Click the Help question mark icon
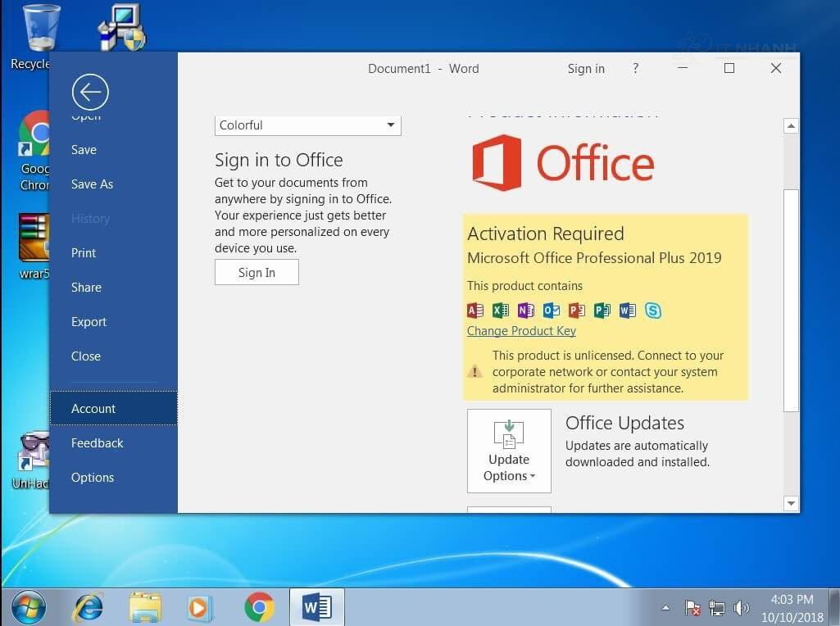Screen dimensions: 840x626 click(x=635, y=69)
